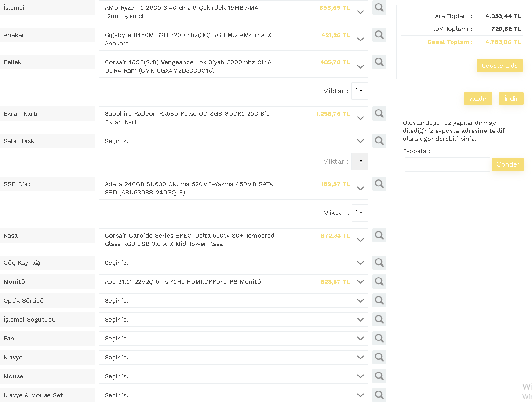The image size is (532, 402).
Task: Change the selected Kasa via dropdown
Action: pos(233,240)
